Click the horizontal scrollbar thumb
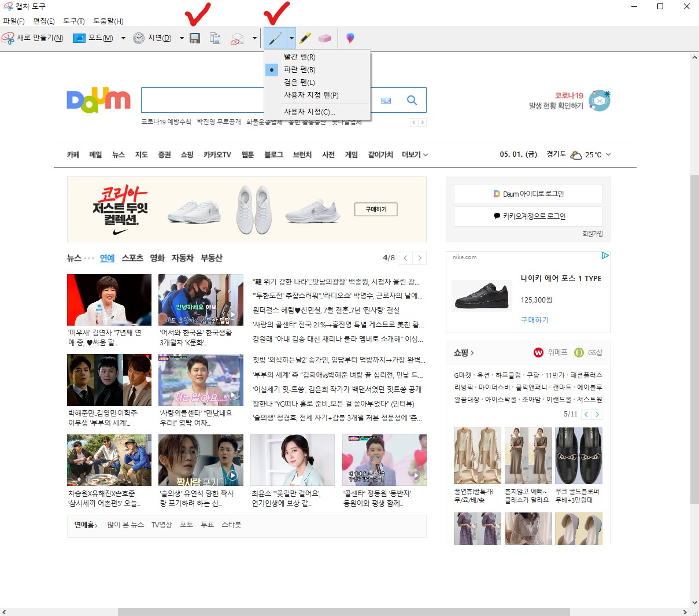 point(343,612)
